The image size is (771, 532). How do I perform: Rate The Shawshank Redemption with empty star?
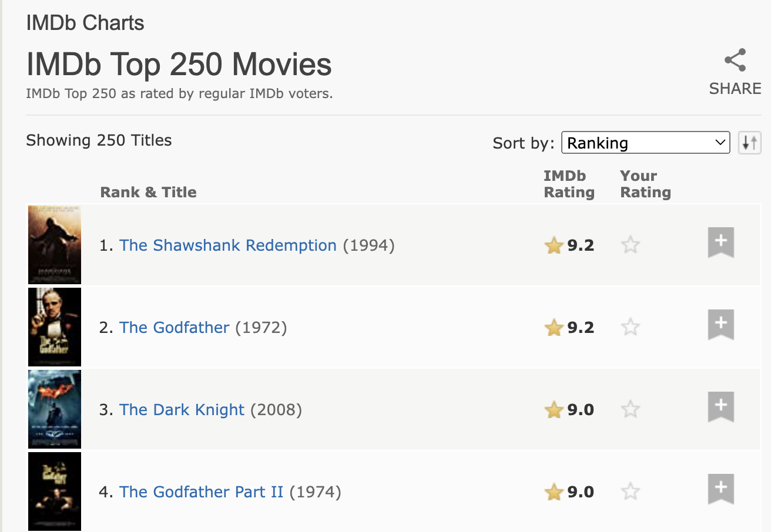coord(630,245)
